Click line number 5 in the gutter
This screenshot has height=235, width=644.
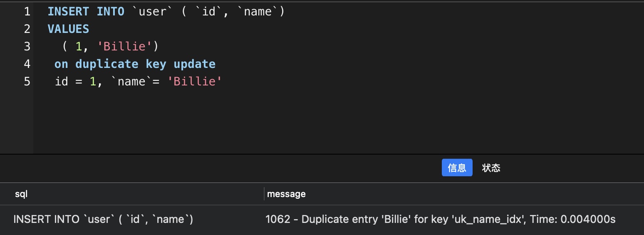[x=27, y=81]
